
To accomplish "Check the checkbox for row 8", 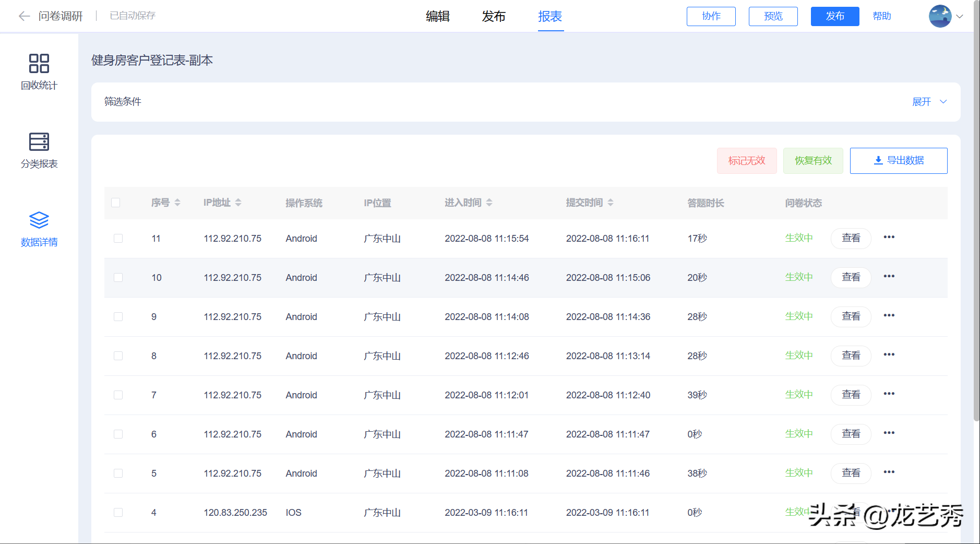I will [x=118, y=356].
